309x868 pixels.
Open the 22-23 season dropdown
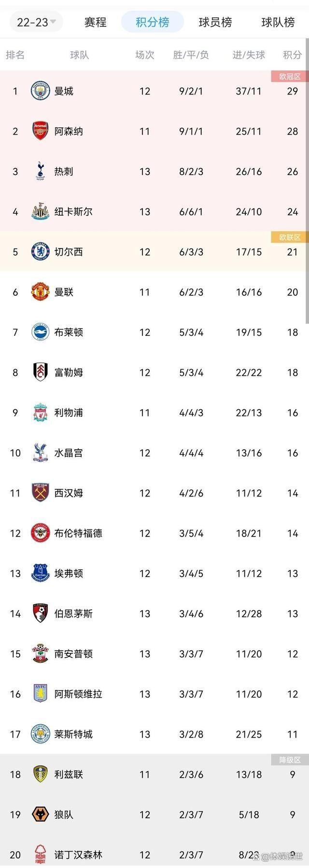pos(36,22)
